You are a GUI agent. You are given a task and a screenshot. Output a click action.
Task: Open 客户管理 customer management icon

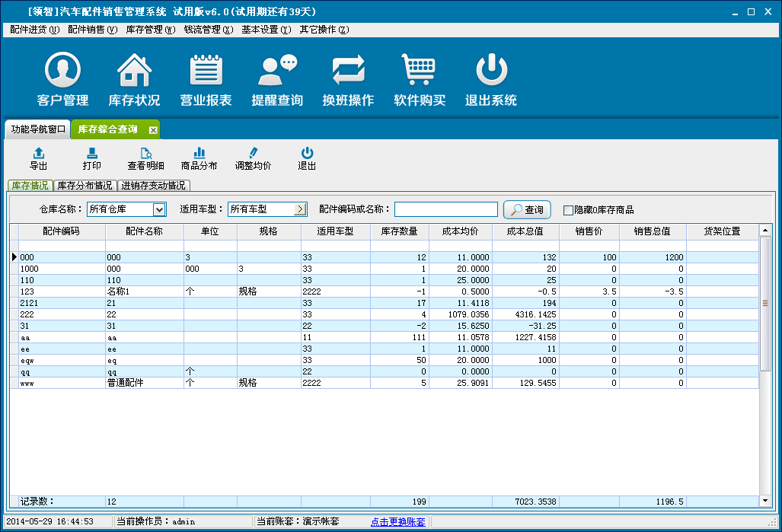pyautogui.click(x=62, y=71)
